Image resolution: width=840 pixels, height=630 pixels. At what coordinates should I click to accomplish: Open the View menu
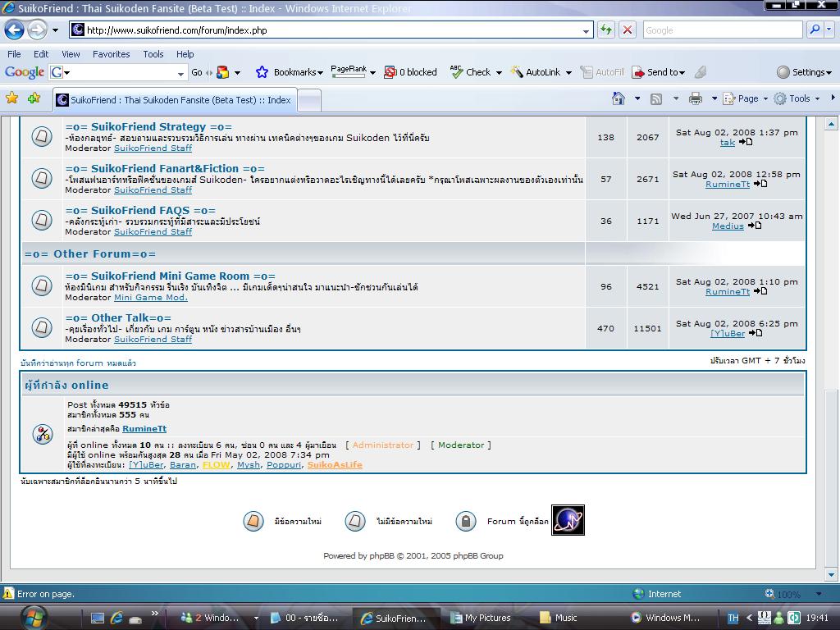[71, 54]
